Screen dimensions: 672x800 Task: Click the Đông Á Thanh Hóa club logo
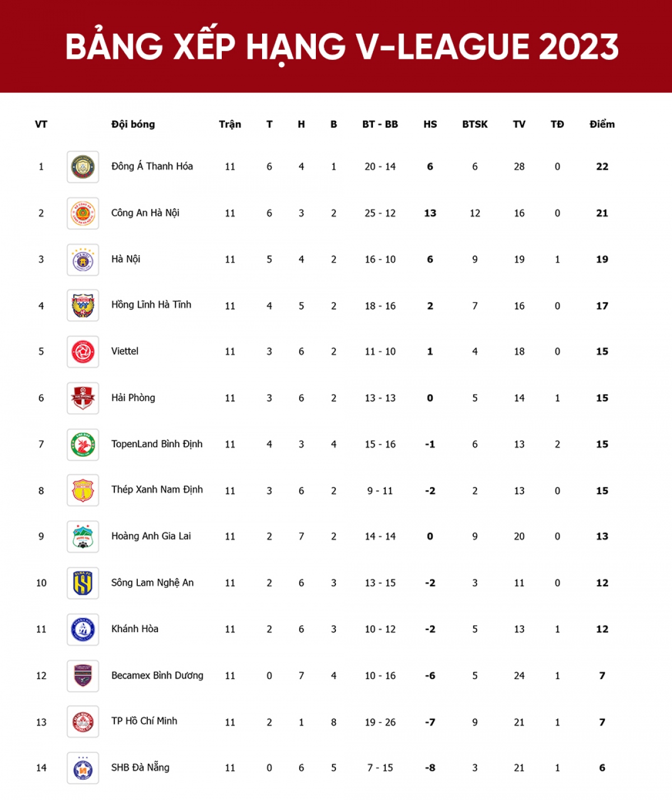tap(83, 167)
